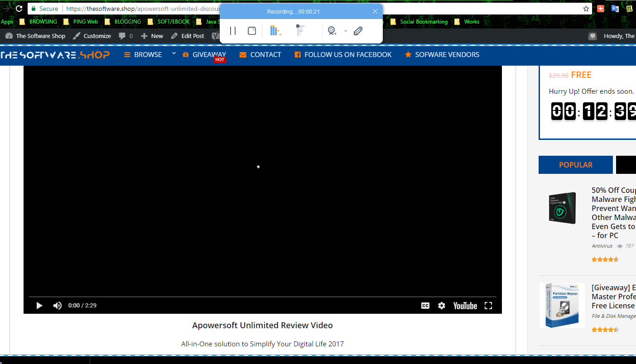Click the video progress bar
The image size is (636, 364).
(x=263, y=297)
